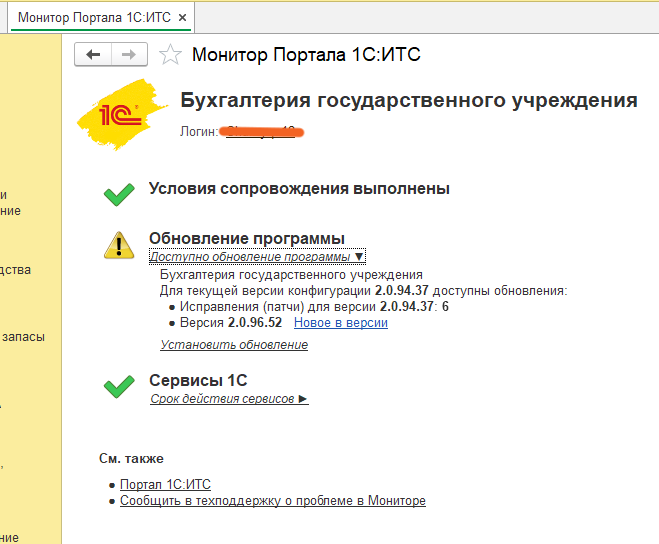Image resolution: width=659 pixels, height=544 pixels.
Task: Close the Монитор Портала 1С:ИТС tab
Action: 182,18
